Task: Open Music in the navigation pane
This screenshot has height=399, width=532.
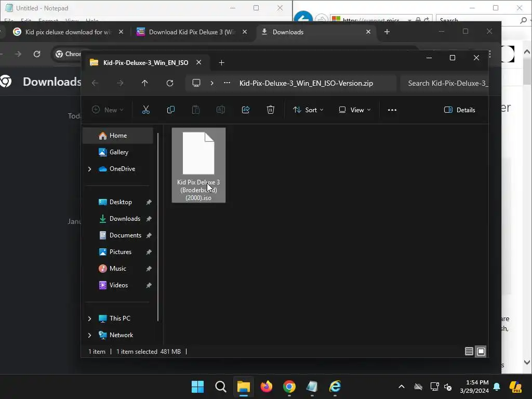Action: [118, 269]
